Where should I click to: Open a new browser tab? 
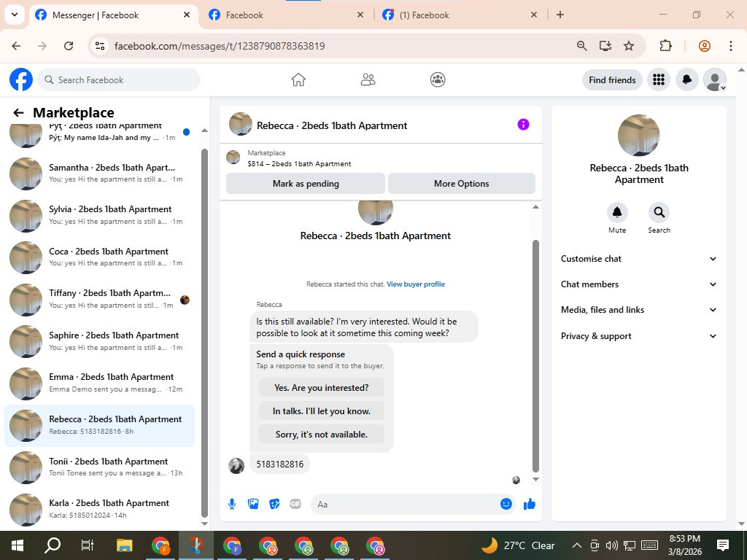[560, 15]
